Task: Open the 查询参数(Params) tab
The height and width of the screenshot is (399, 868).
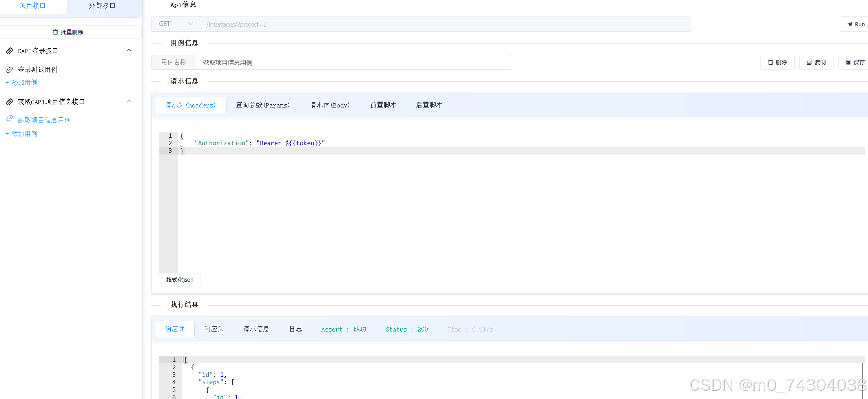Action: click(263, 105)
